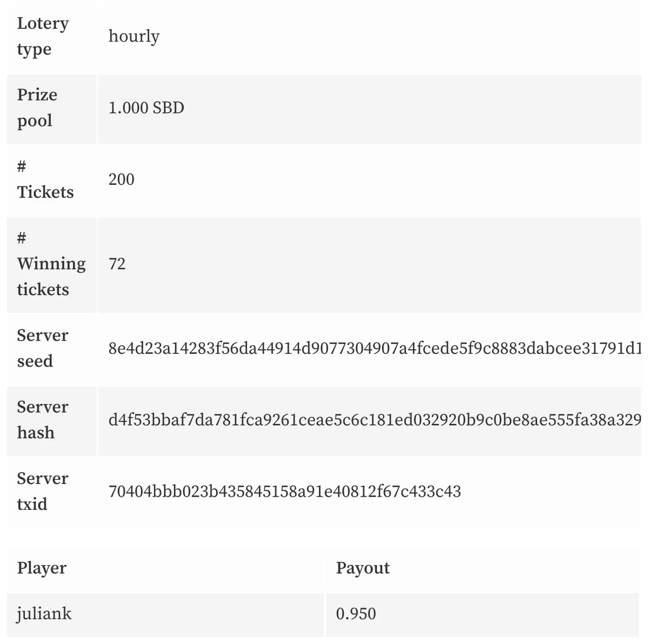Select the "1.000 SBD" prize pool value
The image size is (648, 644).
[146, 108]
